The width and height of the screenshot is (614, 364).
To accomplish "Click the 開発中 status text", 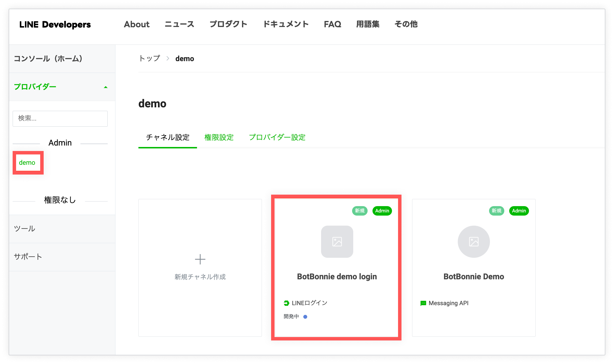I will 291,316.
